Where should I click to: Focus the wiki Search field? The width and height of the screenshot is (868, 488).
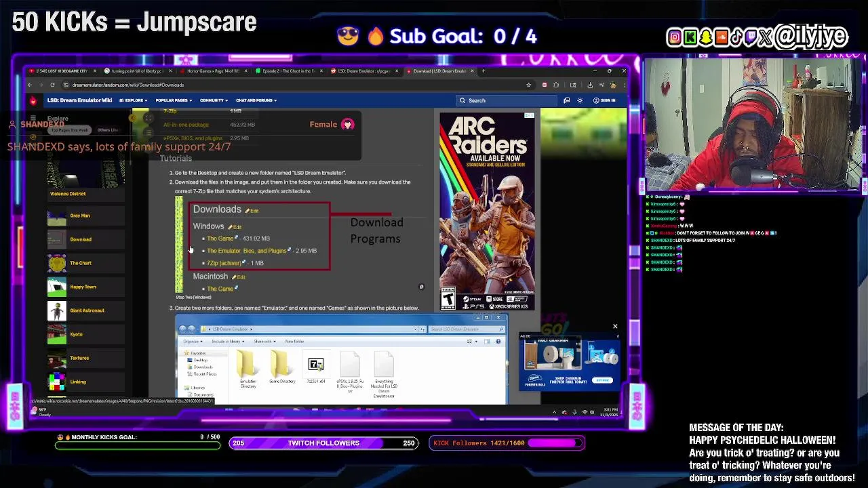[x=507, y=100]
